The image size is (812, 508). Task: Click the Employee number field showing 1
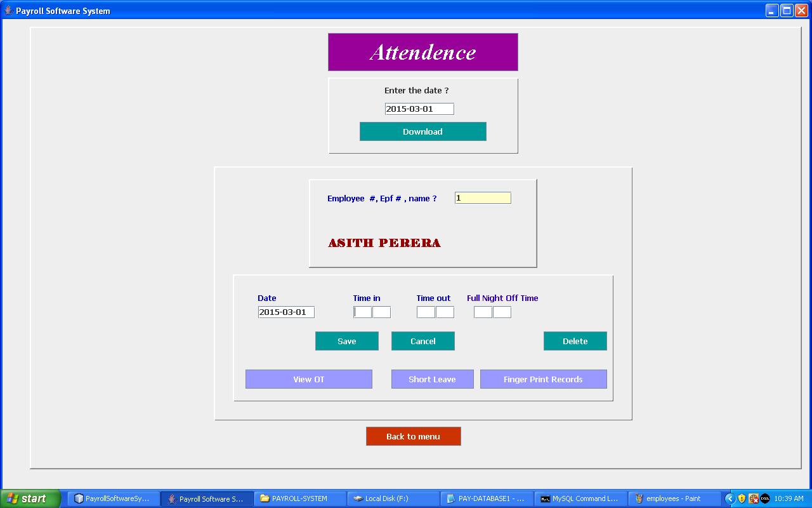[x=483, y=197]
